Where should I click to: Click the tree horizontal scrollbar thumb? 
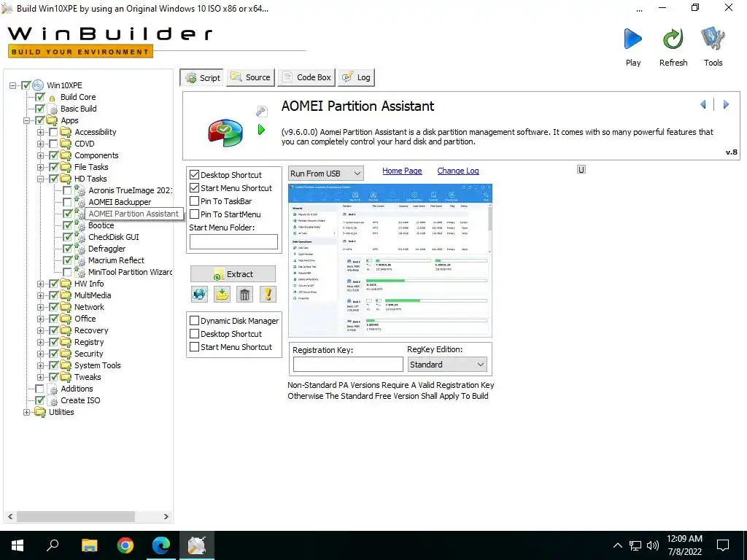pyautogui.click(x=75, y=516)
